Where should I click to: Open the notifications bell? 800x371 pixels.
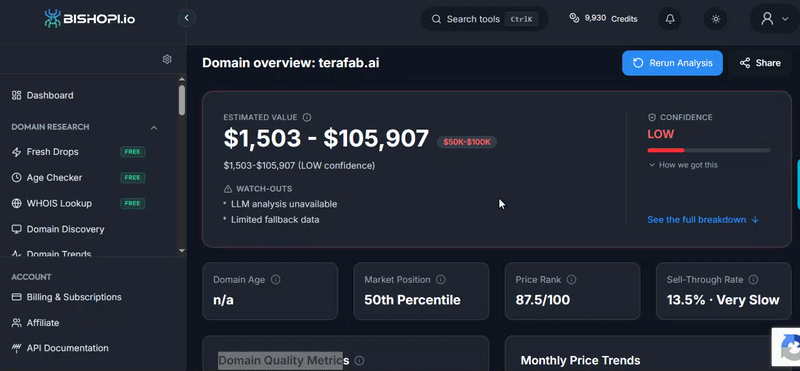tap(670, 19)
